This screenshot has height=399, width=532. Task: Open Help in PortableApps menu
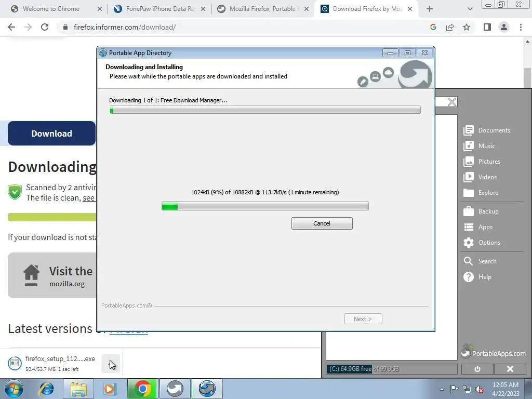click(x=477, y=277)
